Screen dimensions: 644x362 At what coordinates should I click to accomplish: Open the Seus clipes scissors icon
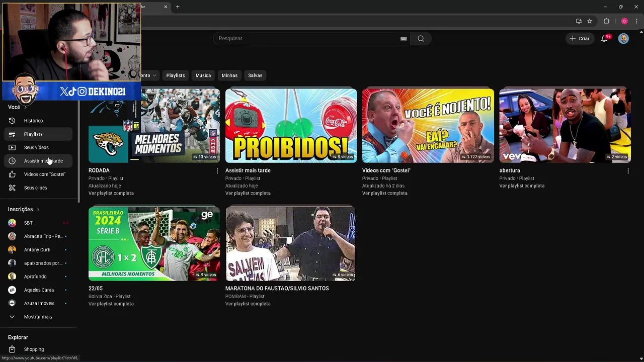(12, 188)
